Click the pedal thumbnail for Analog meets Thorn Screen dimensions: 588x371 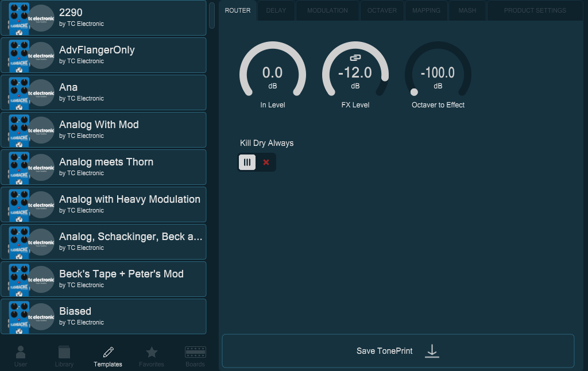click(19, 168)
